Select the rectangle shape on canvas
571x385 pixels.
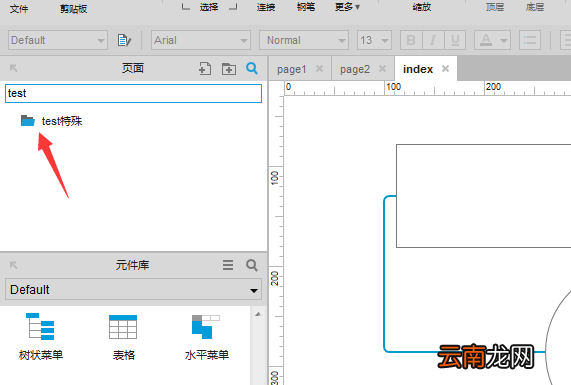point(484,196)
